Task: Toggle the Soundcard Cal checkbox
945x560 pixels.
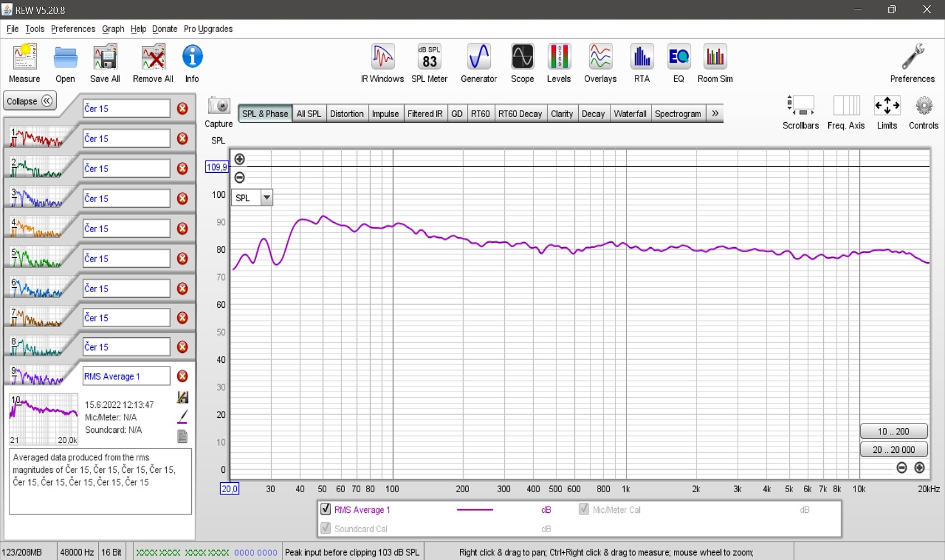Action: [x=326, y=528]
